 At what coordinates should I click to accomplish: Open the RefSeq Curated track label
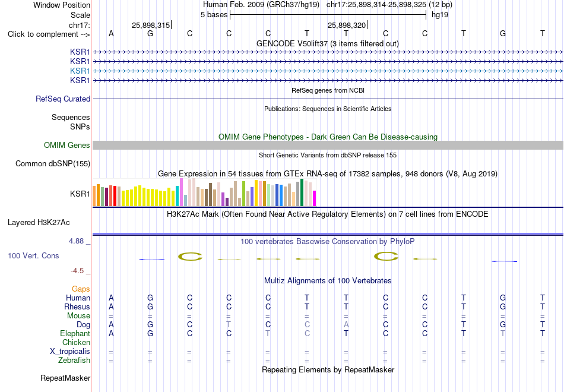click(63, 99)
